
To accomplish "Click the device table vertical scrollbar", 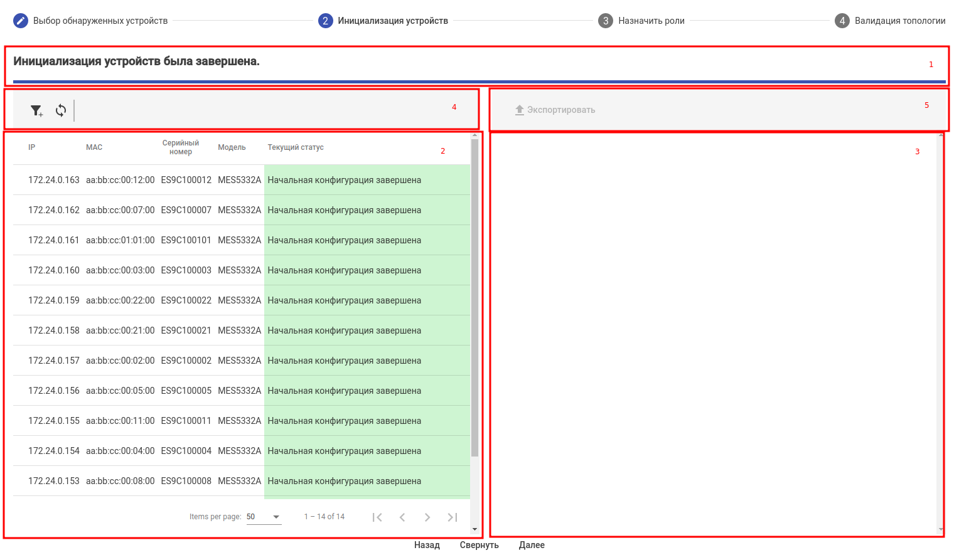I will (x=474, y=298).
